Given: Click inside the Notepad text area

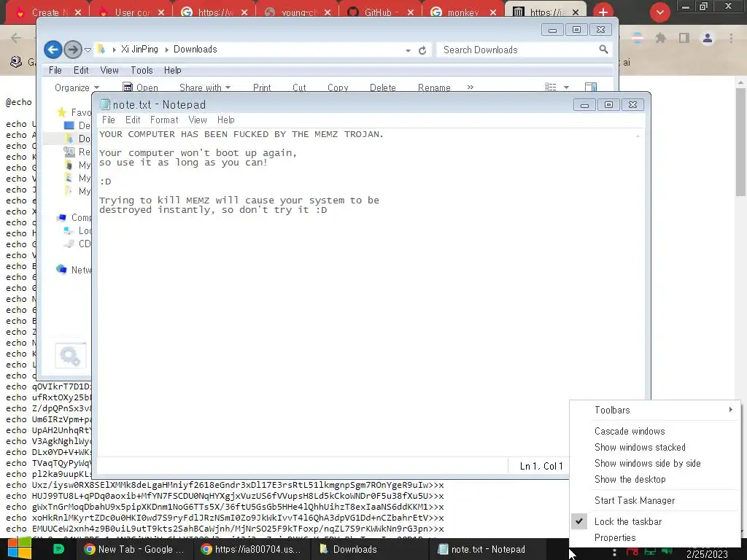Looking at the screenshot, I should pyautogui.click(x=365, y=292).
